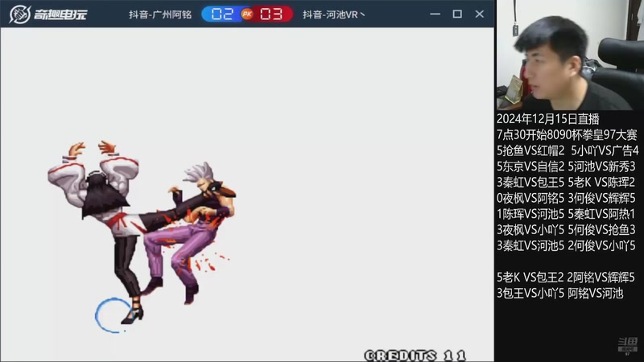Click match result 2何俊VS小吖5

click(x=601, y=246)
